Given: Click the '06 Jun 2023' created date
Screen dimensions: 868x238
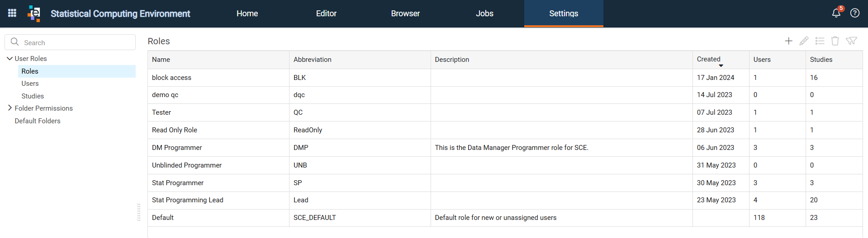Looking at the screenshot, I should coord(716,148).
